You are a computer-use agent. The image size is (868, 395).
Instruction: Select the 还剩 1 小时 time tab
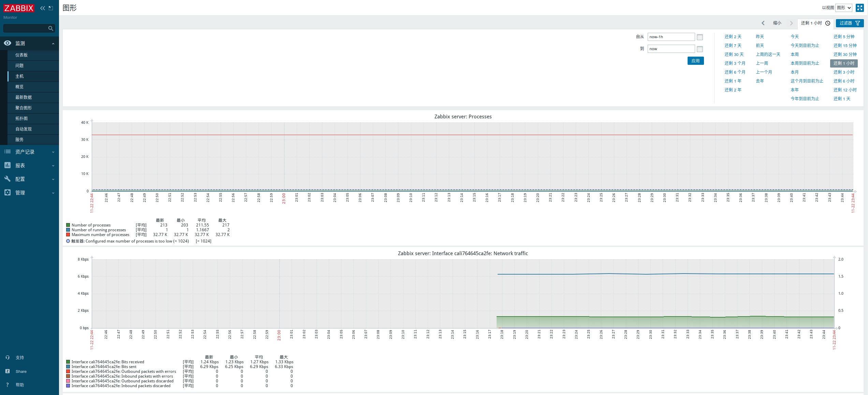coord(815,23)
